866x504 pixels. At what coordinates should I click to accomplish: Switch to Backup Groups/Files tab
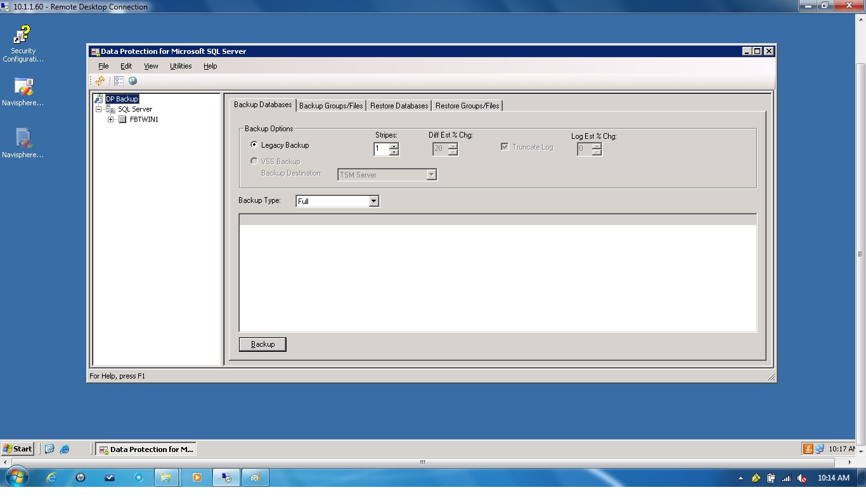tap(331, 106)
